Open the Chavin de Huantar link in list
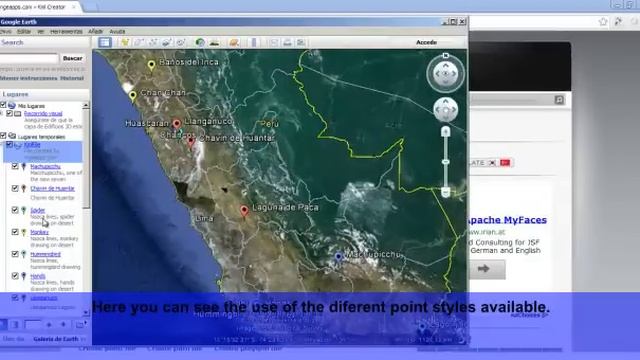The height and width of the screenshot is (360, 640). 52,189
